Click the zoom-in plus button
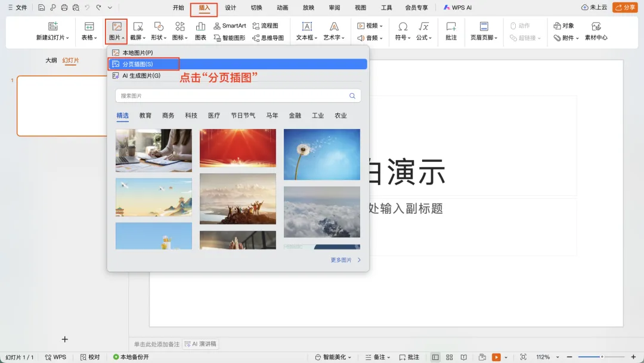Image resolution: width=644 pixels, height=363 pixels. pos(633,357)
